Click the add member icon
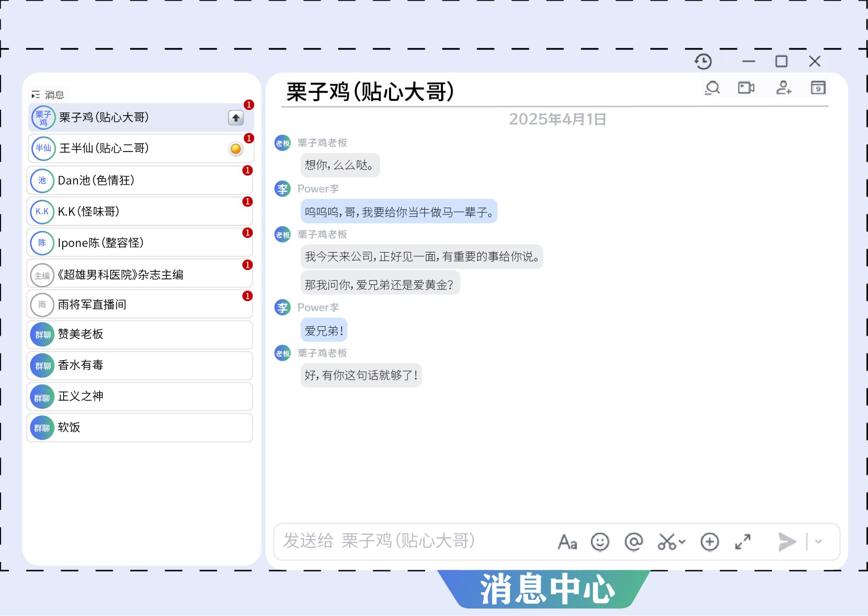Screen dimensions: 868x616 click(783, 88)
